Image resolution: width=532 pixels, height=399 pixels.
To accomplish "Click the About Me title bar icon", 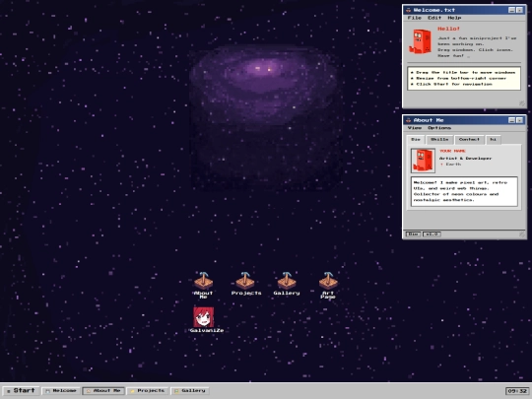I will [x=409, y=120].
